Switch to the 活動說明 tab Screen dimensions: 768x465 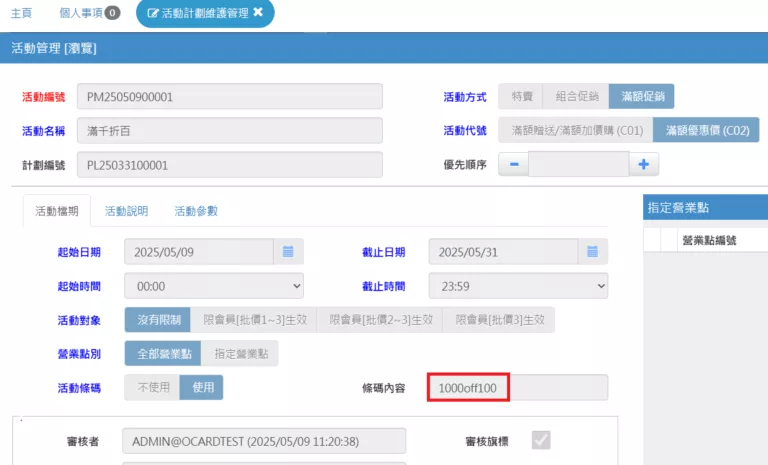(x=126, y=211)
